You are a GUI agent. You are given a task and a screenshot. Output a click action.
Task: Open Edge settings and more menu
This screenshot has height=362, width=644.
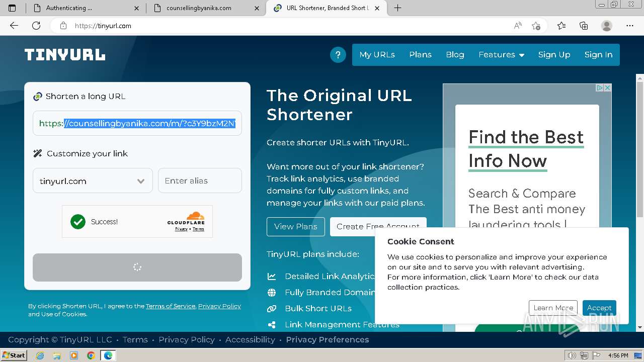click(x=630, y=26)
